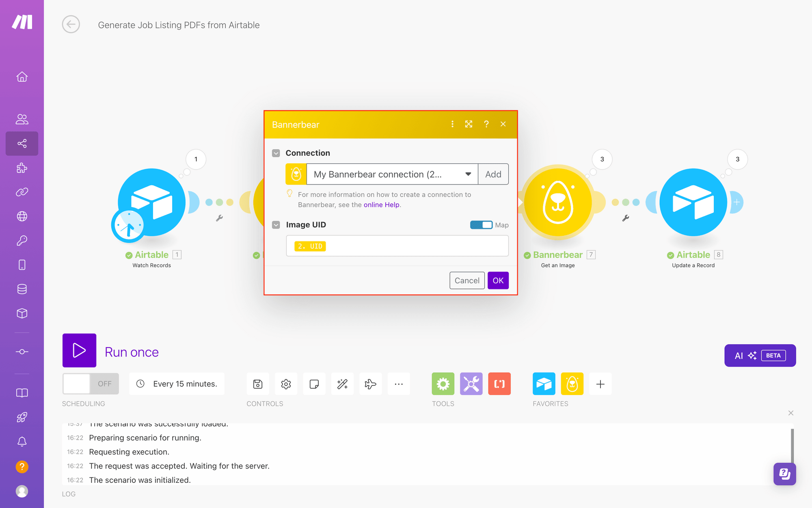Click the red Text Parser icon
Screen dimensions: 812x508
pyautogui.click(x=499, y=384)
